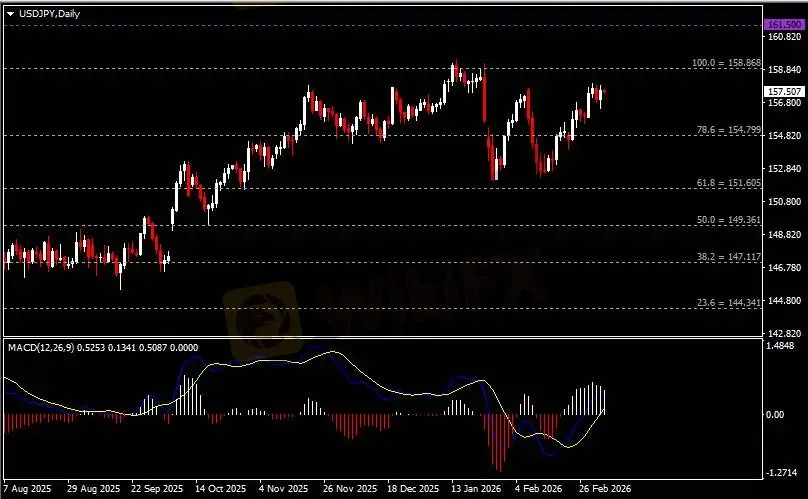Click the 22 Sep 2025 date label

[x=157, y=488]
